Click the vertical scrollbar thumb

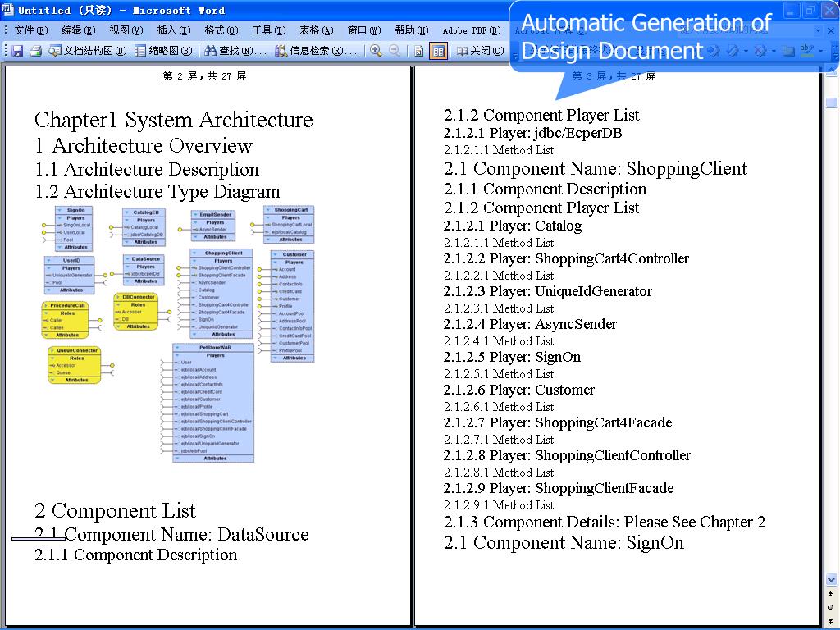(x=832, y=103)
